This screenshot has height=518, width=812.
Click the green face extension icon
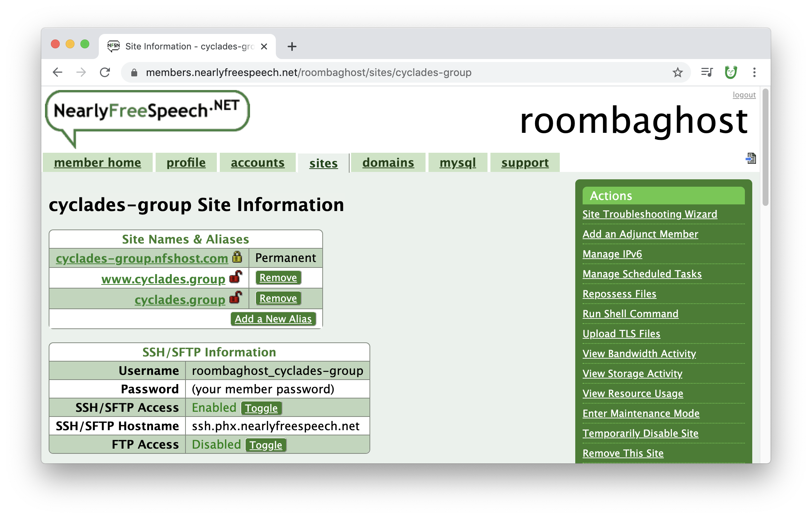coord(731,72)
